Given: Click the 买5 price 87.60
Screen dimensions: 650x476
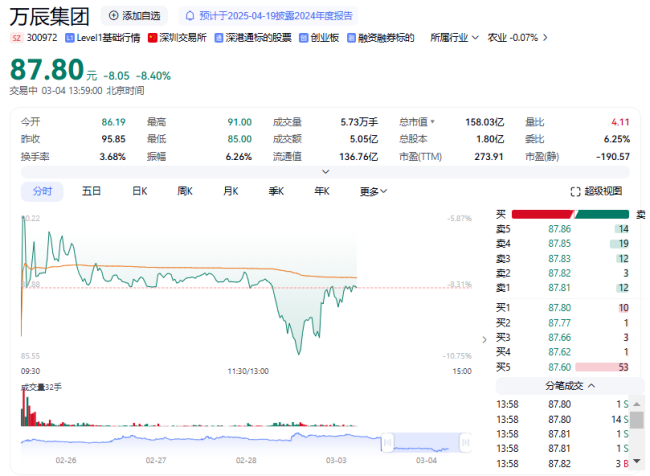Looking at the screenshot, I should 560,367.
